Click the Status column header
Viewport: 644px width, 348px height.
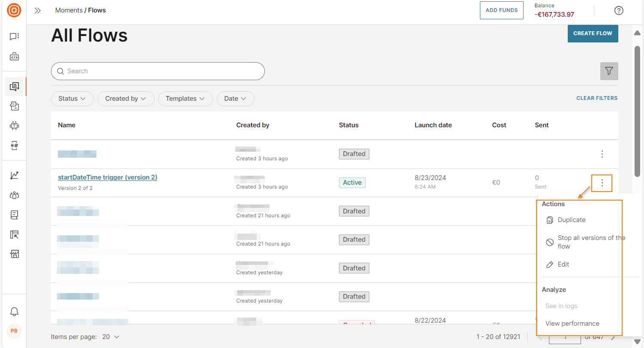pyautogui.click(x=349, y=125)
